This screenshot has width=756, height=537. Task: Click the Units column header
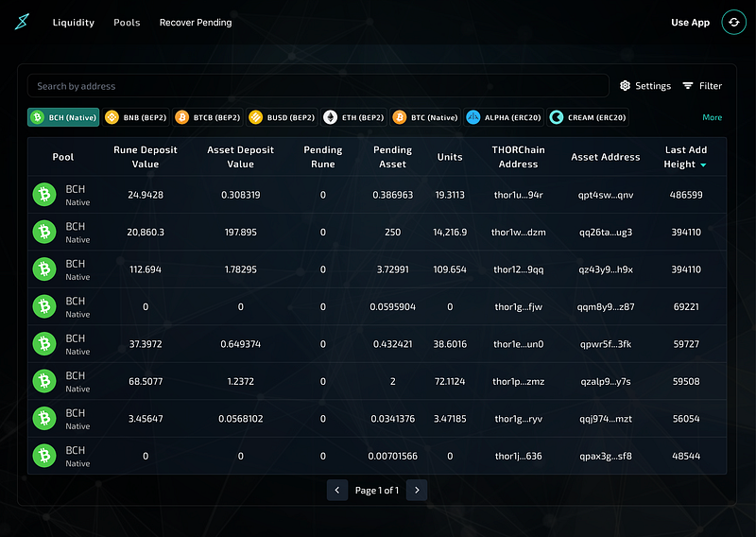(450, 157)
